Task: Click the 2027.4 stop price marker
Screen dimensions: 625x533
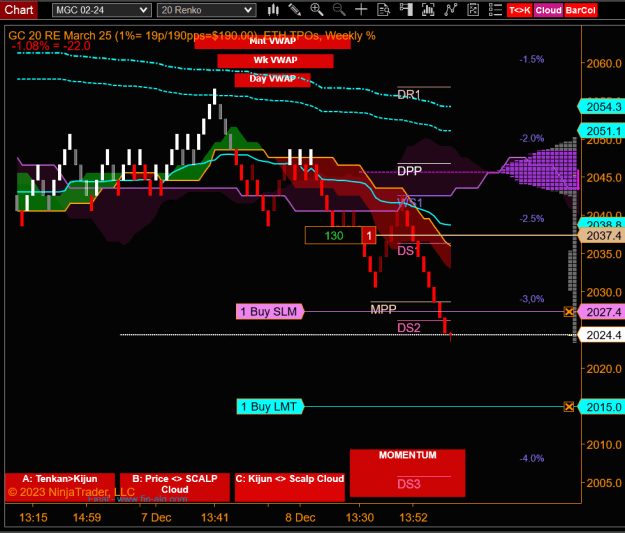Action: [601, 312]
